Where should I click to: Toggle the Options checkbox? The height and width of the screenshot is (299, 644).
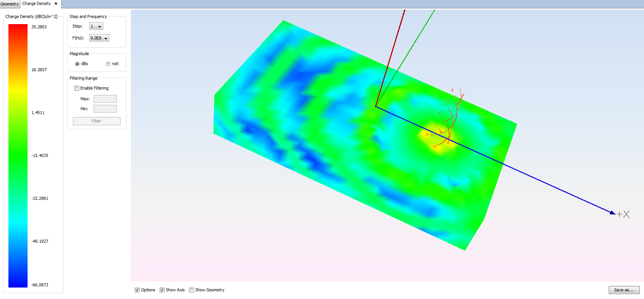(137, 290)
